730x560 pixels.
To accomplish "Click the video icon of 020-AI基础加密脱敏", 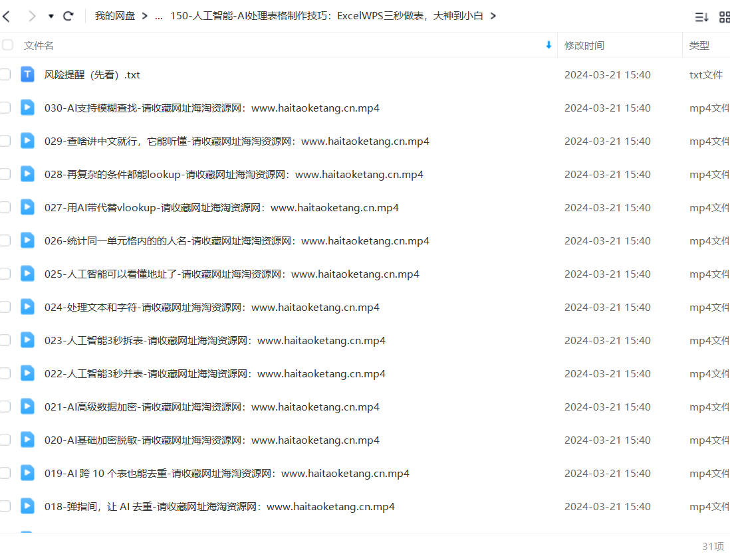I will point(27,440).
